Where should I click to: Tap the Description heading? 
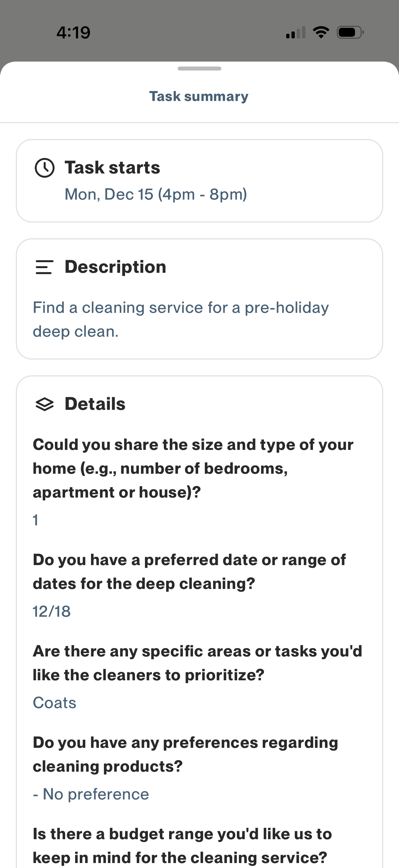(115, 267)
